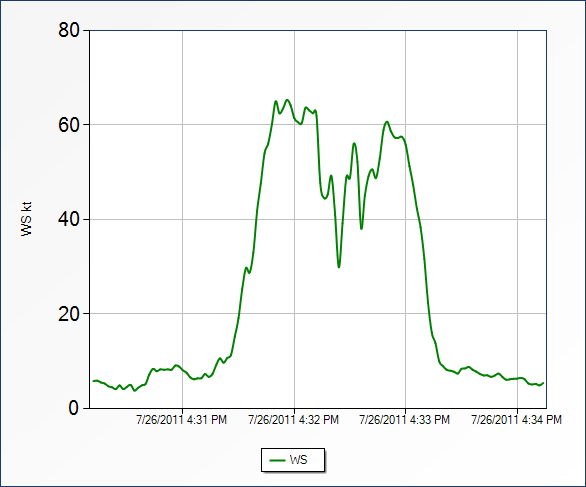Viewport: 586px width, 487px height.
Task: Click the second dip near 38 knots
Action: 361,228
